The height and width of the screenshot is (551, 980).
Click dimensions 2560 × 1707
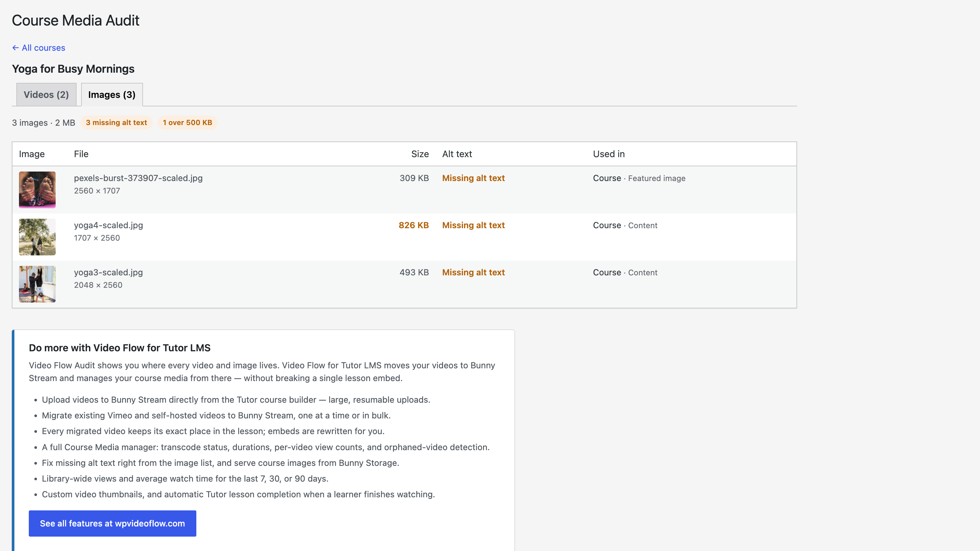click(x=97, y=191)
